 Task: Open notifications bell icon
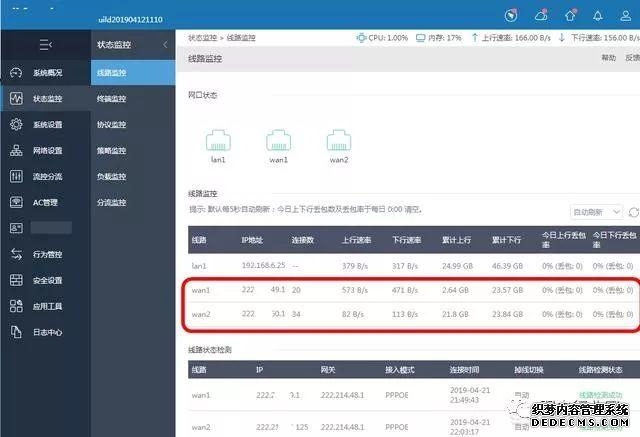click(x=598, y=16)
